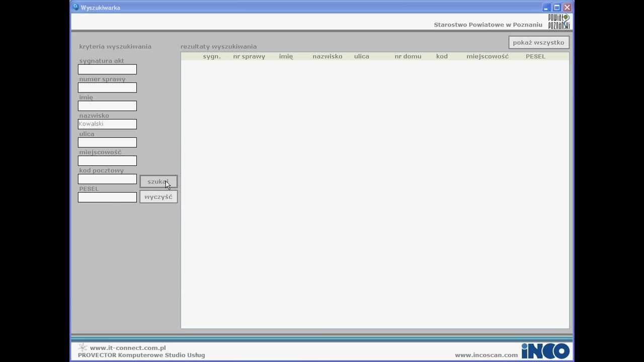Click the it-connect star logo icon

coord(83,347)
